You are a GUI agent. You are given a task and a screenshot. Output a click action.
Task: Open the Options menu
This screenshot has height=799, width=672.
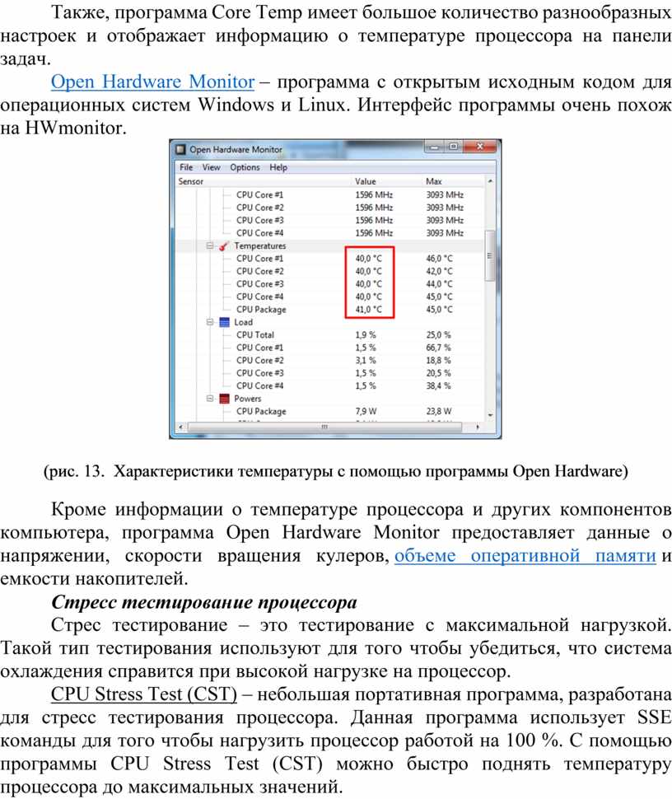tap(245, 167)
